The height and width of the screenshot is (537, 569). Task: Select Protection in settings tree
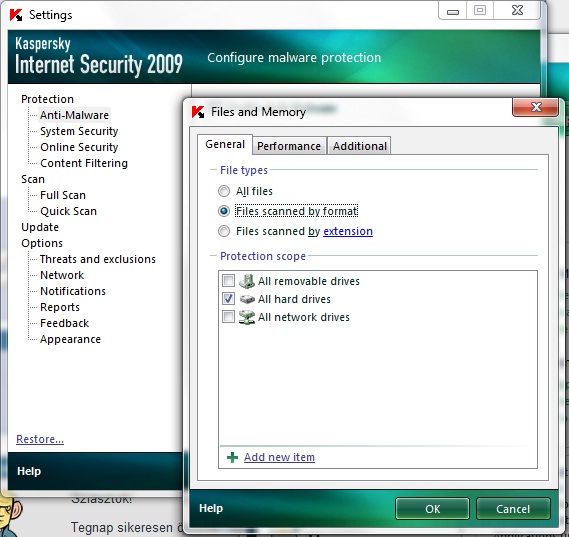47,99
